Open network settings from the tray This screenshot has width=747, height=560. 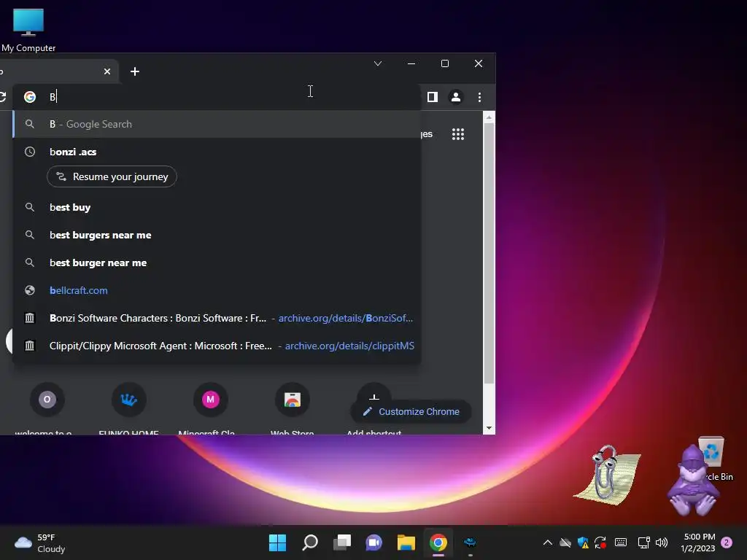pyautogui.click(x=643, y=542)
